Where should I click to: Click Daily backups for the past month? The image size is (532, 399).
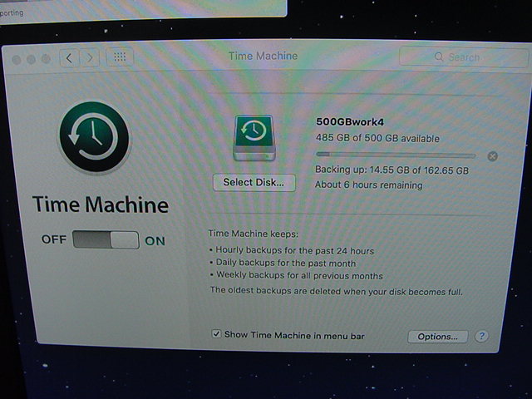pyautogui.click(x=286, y=263)
